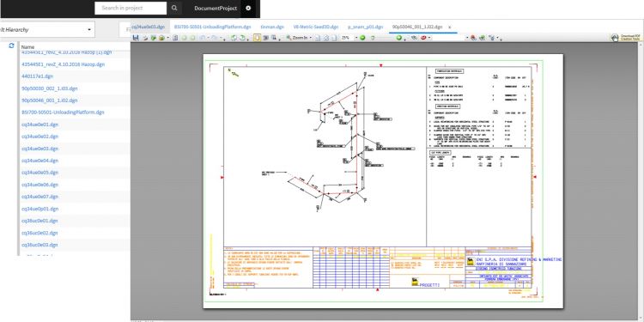Open cq36uc0e01.dgn in file list
644x322 pixels.
click(x=39, y=221)
